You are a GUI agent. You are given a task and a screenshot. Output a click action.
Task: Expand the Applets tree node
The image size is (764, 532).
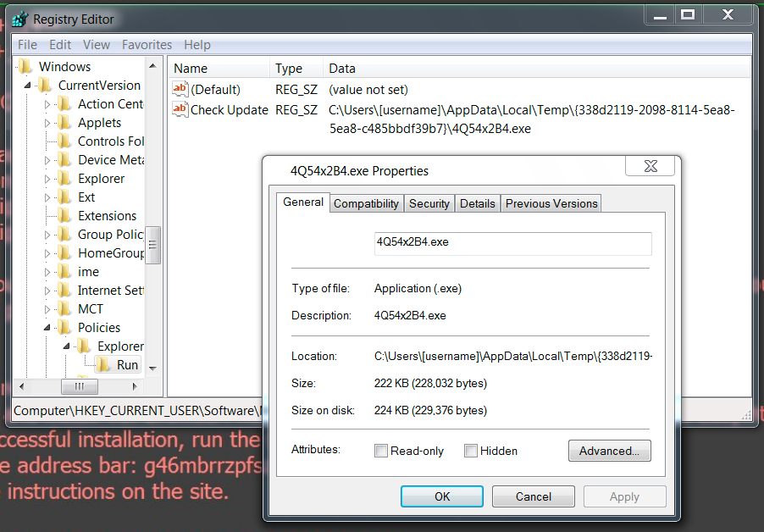(x=47, y=123)
